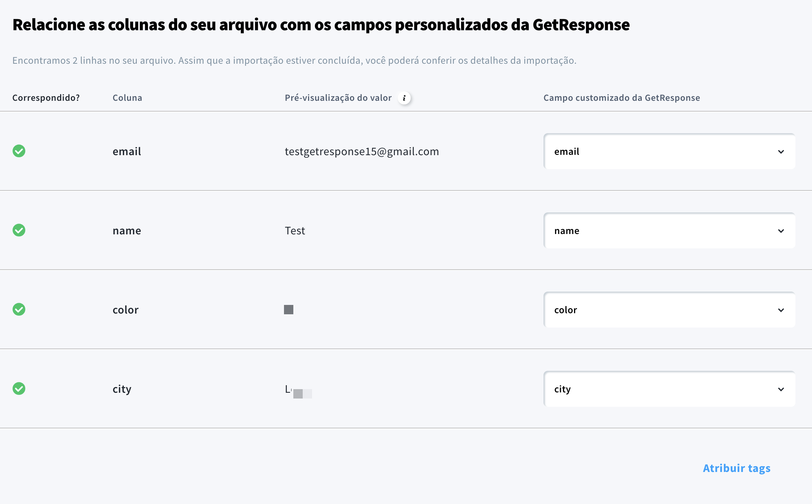Click the Coluna column header
The image size is (812, 504).
click(x=127, y=98)
